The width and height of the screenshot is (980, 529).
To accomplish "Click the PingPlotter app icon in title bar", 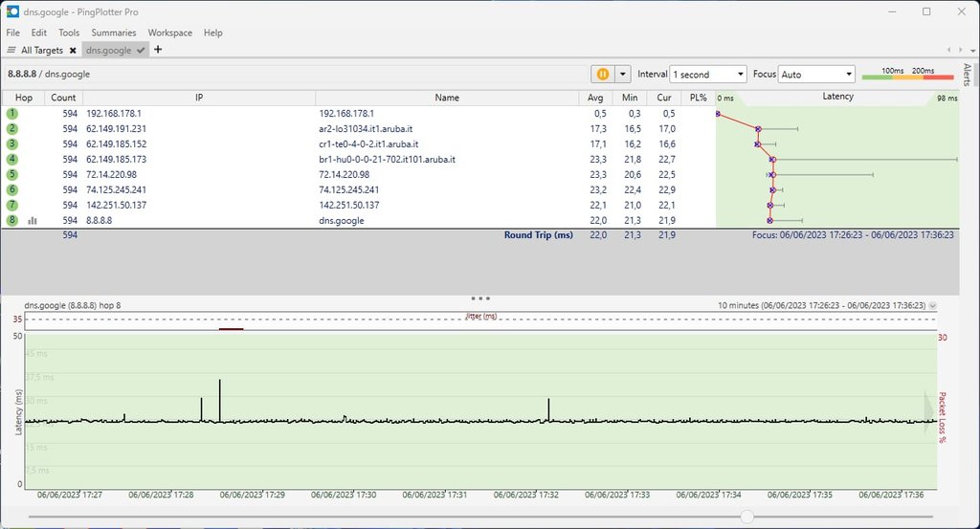I will click(12, 11).
